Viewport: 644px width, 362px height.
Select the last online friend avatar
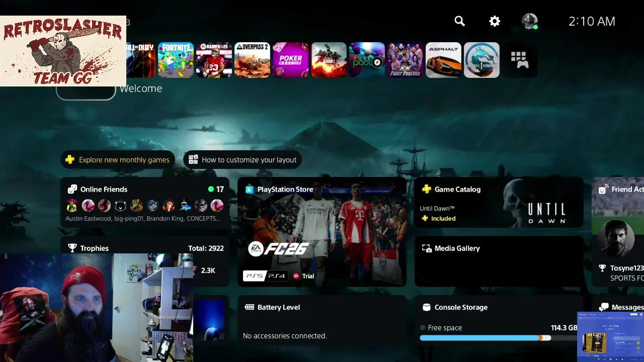coord(217,205)
